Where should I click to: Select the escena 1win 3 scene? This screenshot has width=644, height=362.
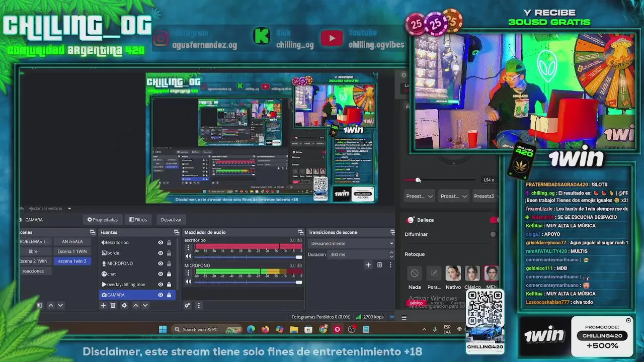(72, 261)
